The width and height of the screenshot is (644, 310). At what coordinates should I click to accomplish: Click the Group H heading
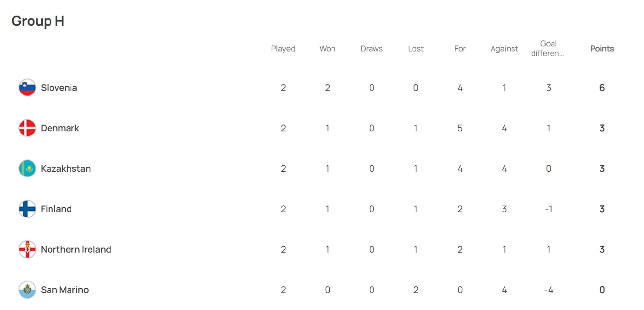point(38,21)
